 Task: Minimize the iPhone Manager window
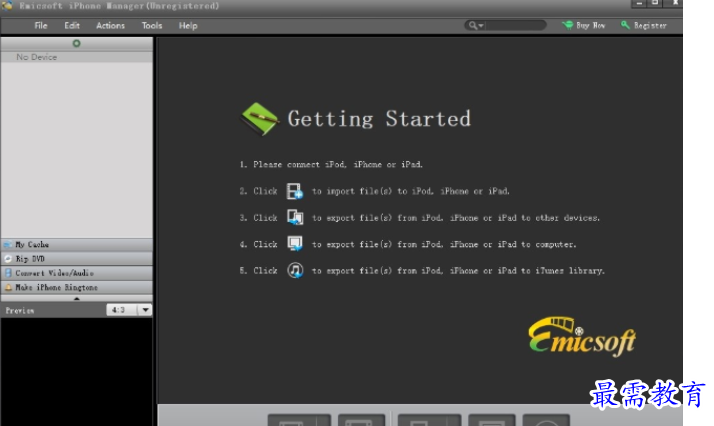(639, 3)
